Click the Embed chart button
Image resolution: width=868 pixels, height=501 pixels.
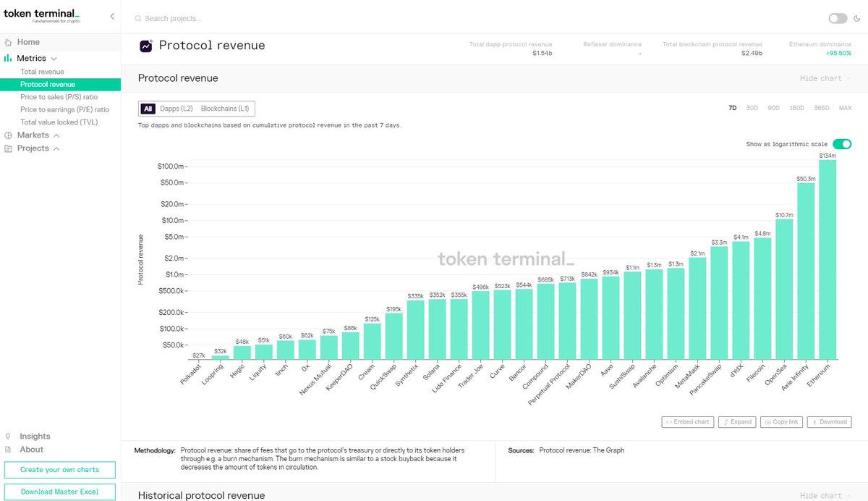(x=688, y=422)
